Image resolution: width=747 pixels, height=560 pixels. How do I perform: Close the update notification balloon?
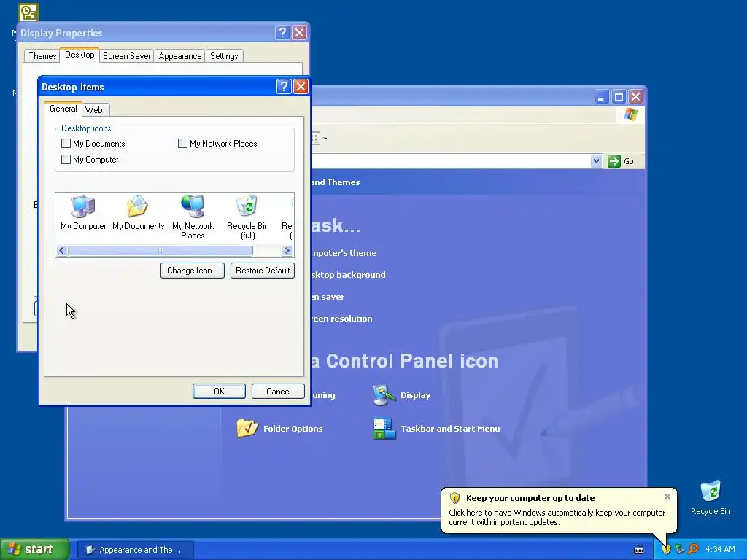667,497
